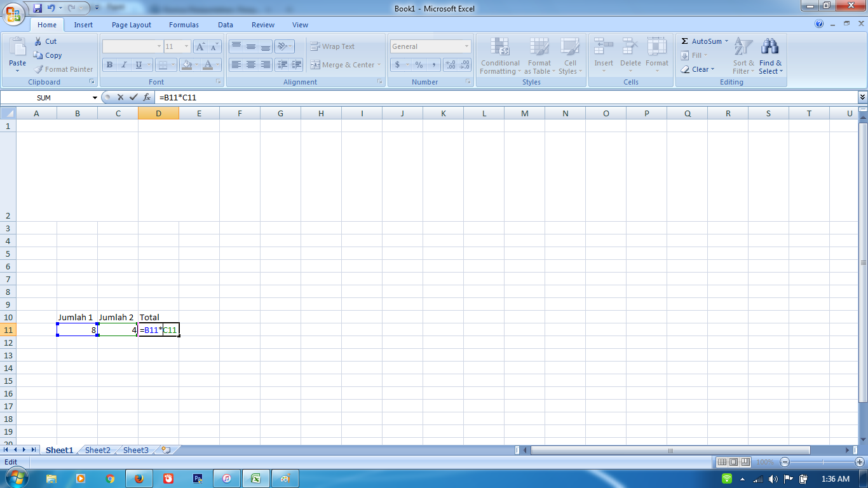Toggle Align Text Right
The image size is (868, 488).
pyautogui.click(x=266, y=65)
